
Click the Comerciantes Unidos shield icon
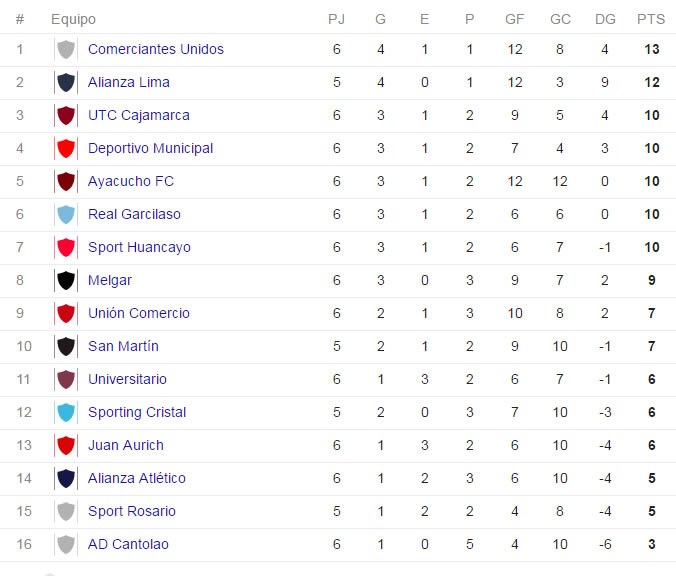(x=66, y=50)
